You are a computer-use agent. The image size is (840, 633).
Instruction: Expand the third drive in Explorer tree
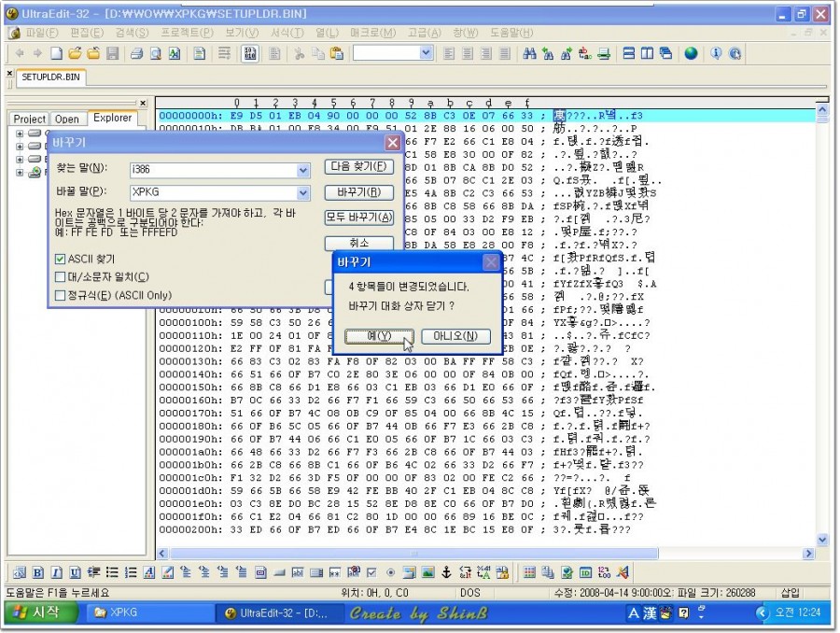(20, 160)
